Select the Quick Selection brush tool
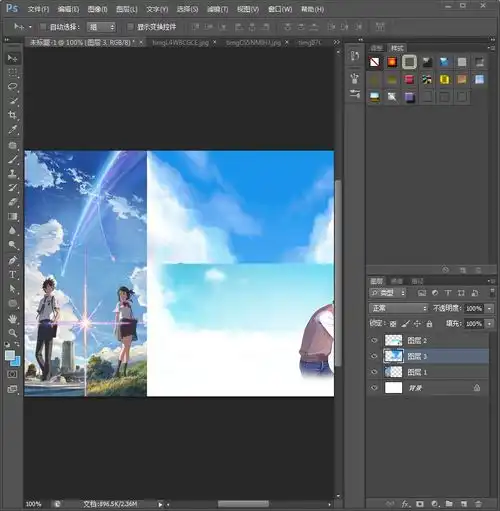Image resolution: width=500 pixels, height=511 pixels. (12, 101)
